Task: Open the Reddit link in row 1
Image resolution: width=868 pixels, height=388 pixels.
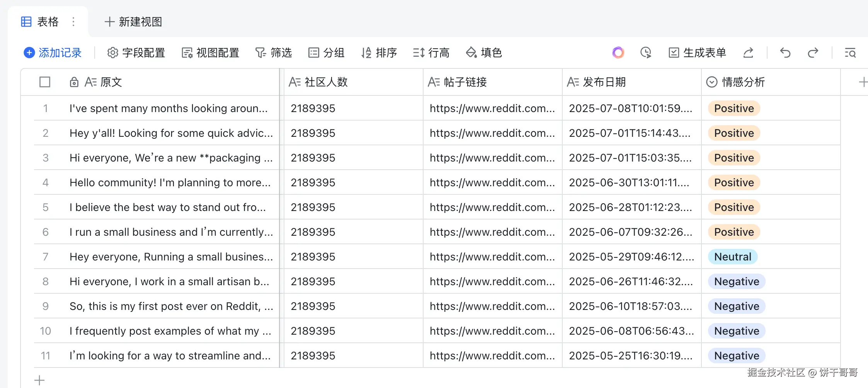Action: pos(492,108)
